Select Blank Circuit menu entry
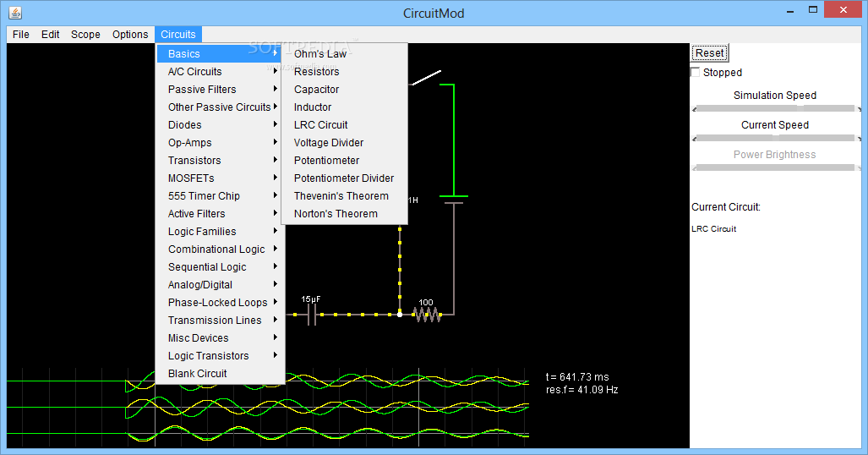 coord(220,373)
